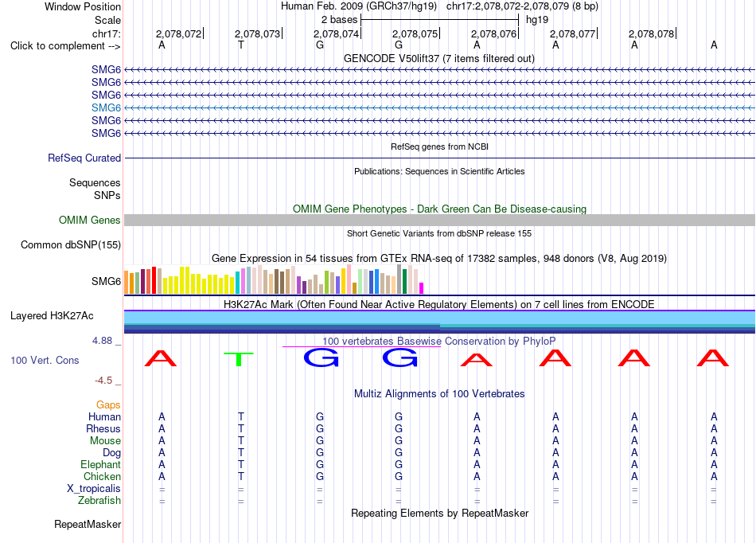
Task: Click the Chicken alignment row label
Action: tap(102, 476)
